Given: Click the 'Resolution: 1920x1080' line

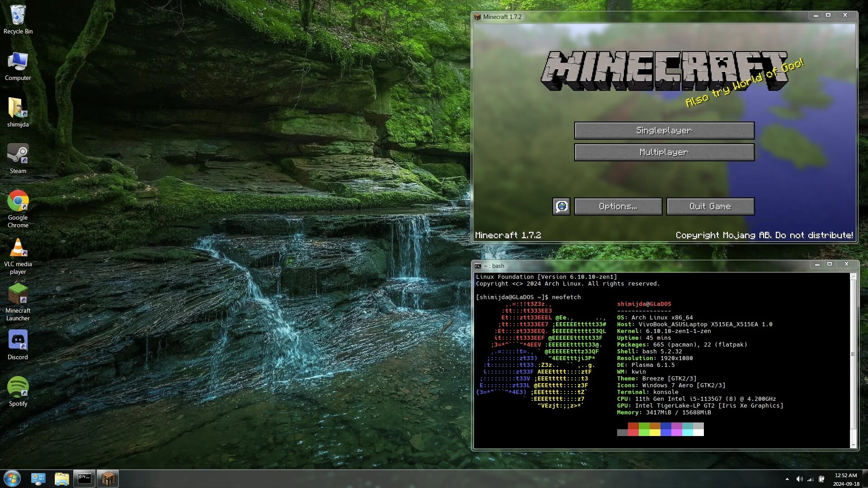Looking at the screenshot, I should tap(655, 358).
